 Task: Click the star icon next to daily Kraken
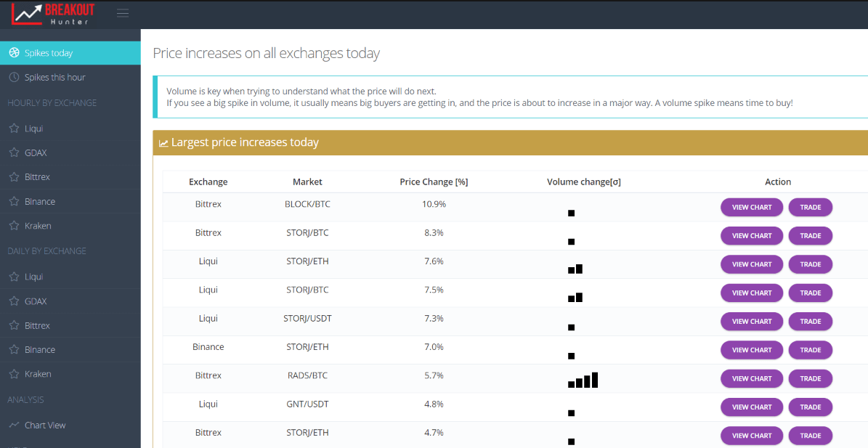tap(15, 374)
